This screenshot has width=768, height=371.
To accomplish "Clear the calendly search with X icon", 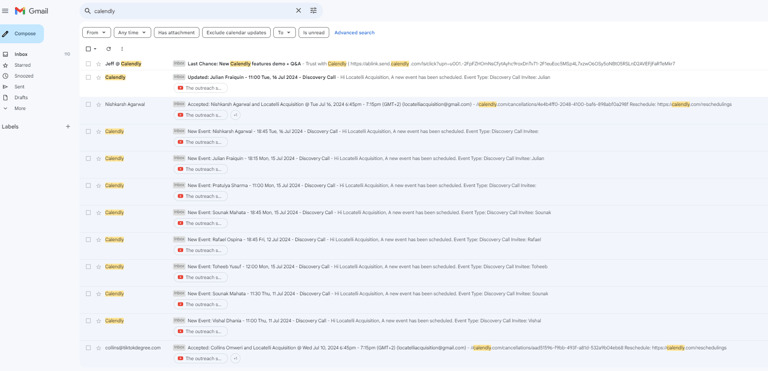I will (298, 11).
